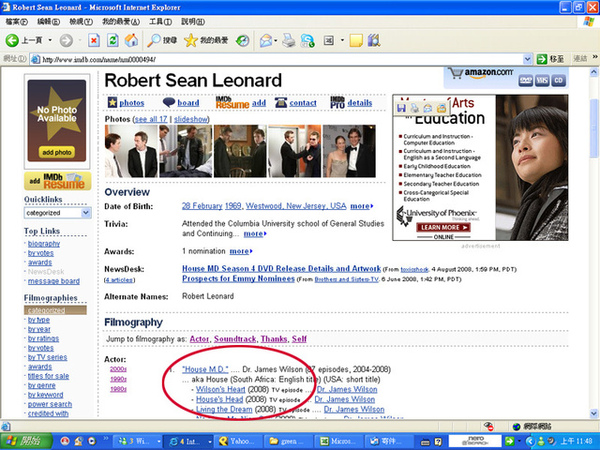Click the URL address input field
600x450 pixels.
[281, 59]
